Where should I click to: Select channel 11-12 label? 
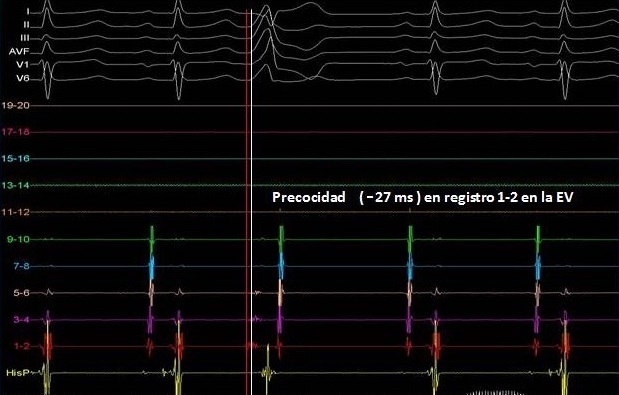tap(15, 212)
